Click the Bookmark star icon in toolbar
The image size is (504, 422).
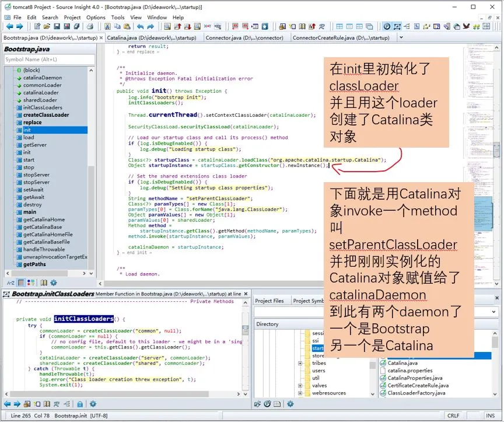tap(265, 26)
